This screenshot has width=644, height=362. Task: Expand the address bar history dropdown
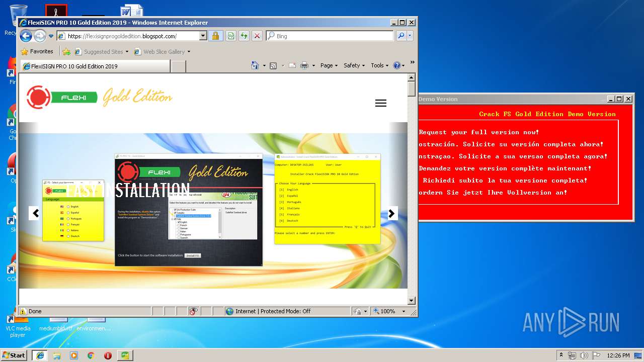203,36
